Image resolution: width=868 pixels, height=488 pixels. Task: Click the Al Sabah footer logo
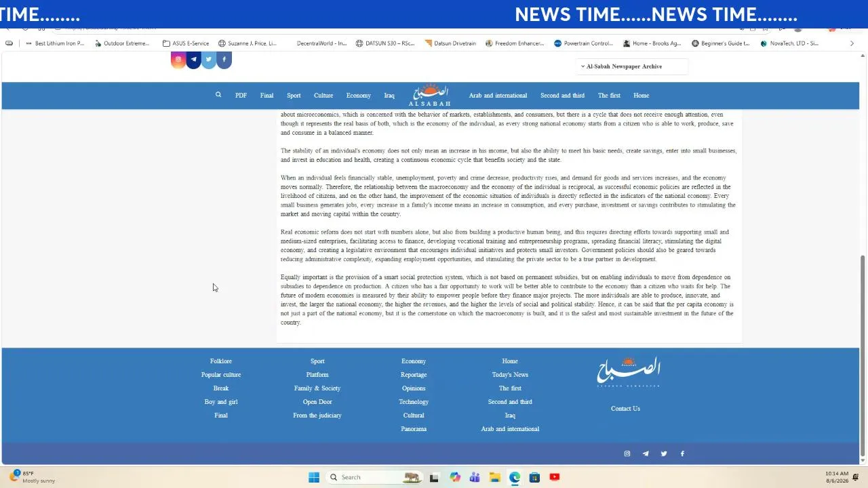628,372
